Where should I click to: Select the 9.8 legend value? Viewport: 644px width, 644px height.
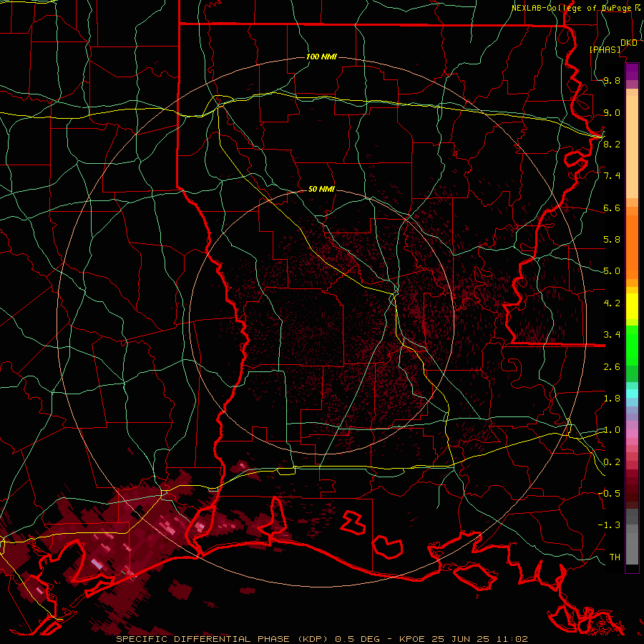click(612, 81)
